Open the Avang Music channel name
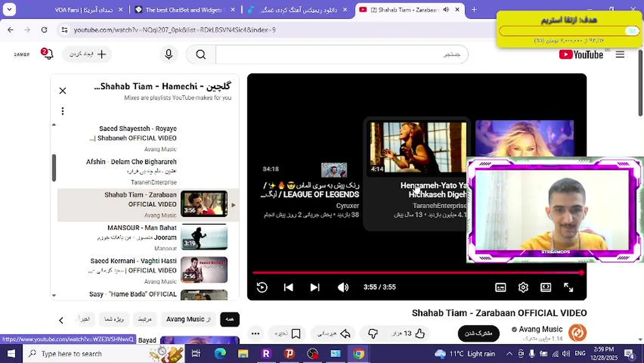The height and width of the screenshot is (363, 644). click(x=540, y=329)
